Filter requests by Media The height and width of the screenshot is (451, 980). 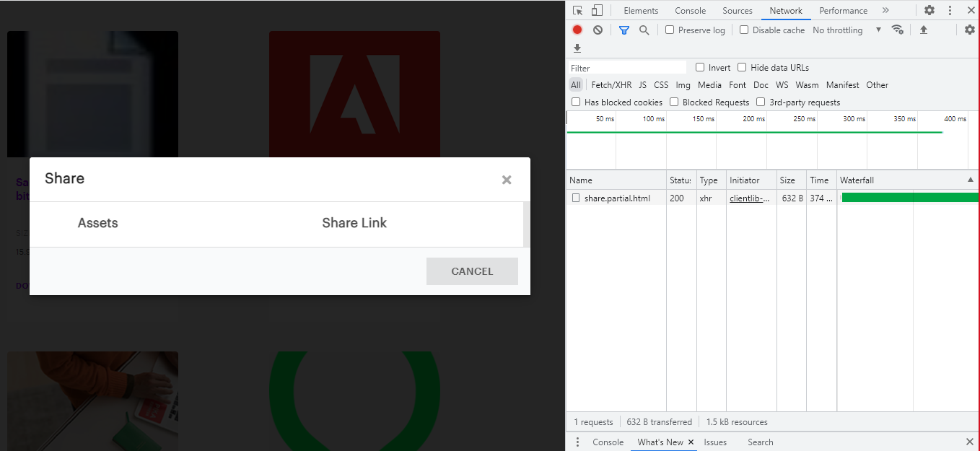[x=709, y=84]
